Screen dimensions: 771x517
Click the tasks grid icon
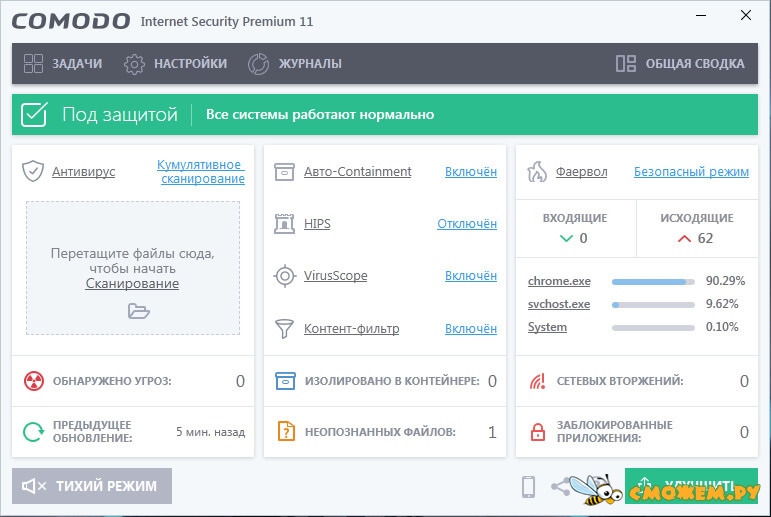33,63
